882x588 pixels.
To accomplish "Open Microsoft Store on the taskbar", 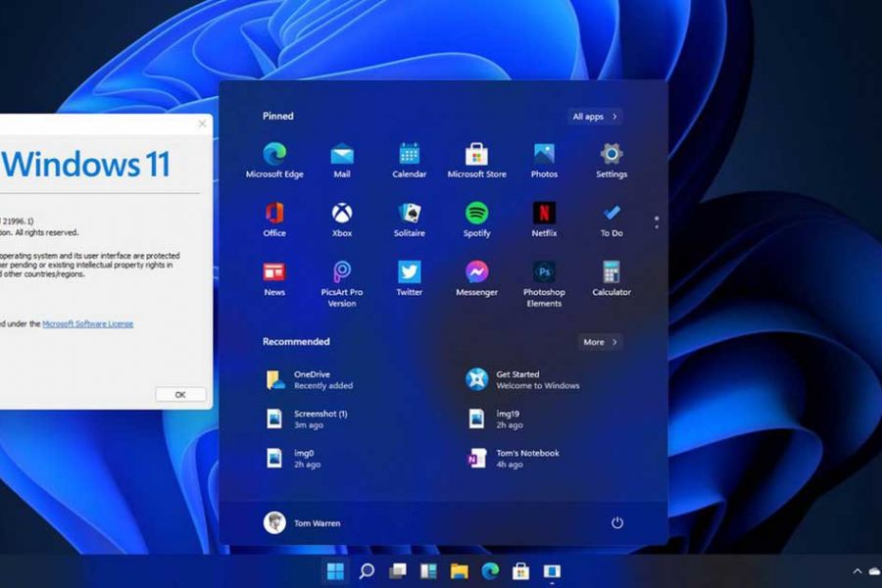I will click(x=521, y=571).
